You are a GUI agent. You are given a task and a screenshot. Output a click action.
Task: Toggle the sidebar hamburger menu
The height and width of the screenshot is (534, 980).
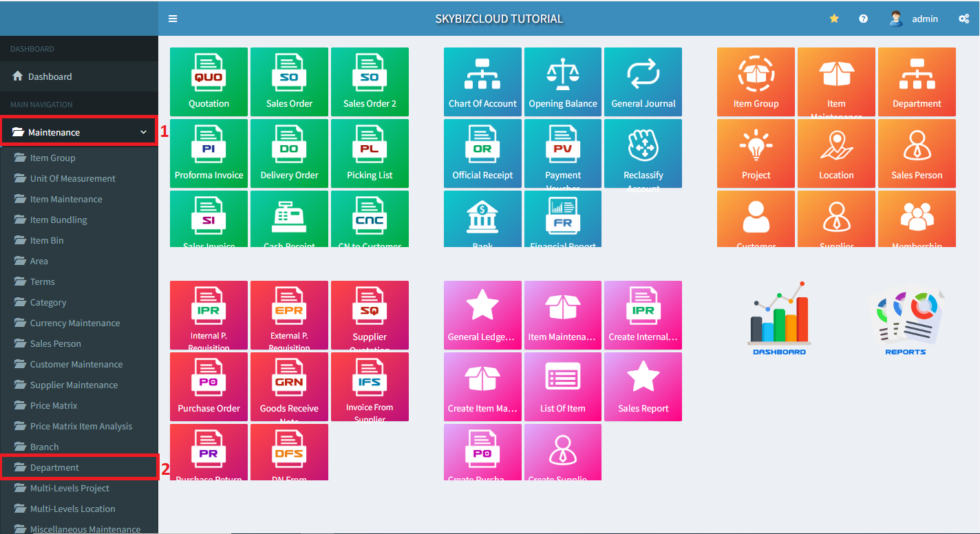(x=173, y=19)
